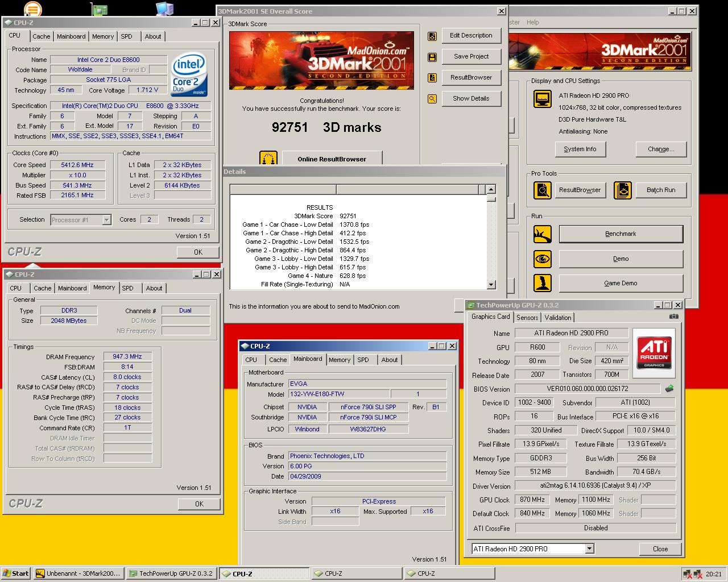The image size is (728, 582).
Task: Click the '92751 3D marks' score text
Action: coord(326,127)
